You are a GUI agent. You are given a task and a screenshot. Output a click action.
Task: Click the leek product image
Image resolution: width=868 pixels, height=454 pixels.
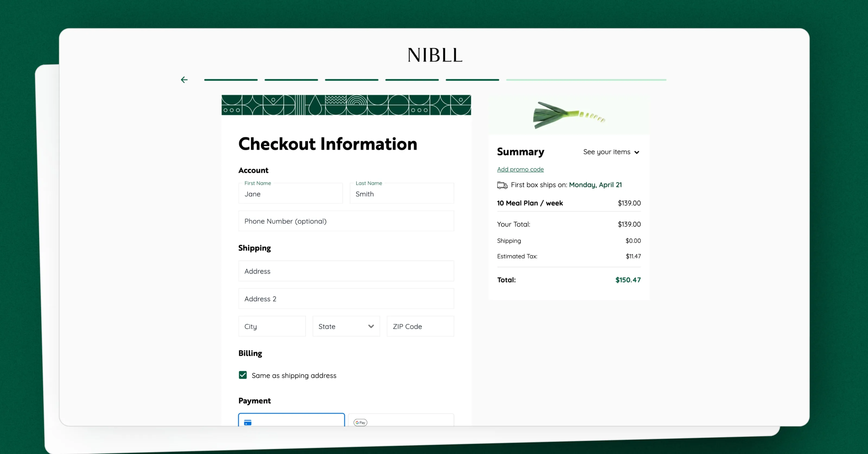569,115
